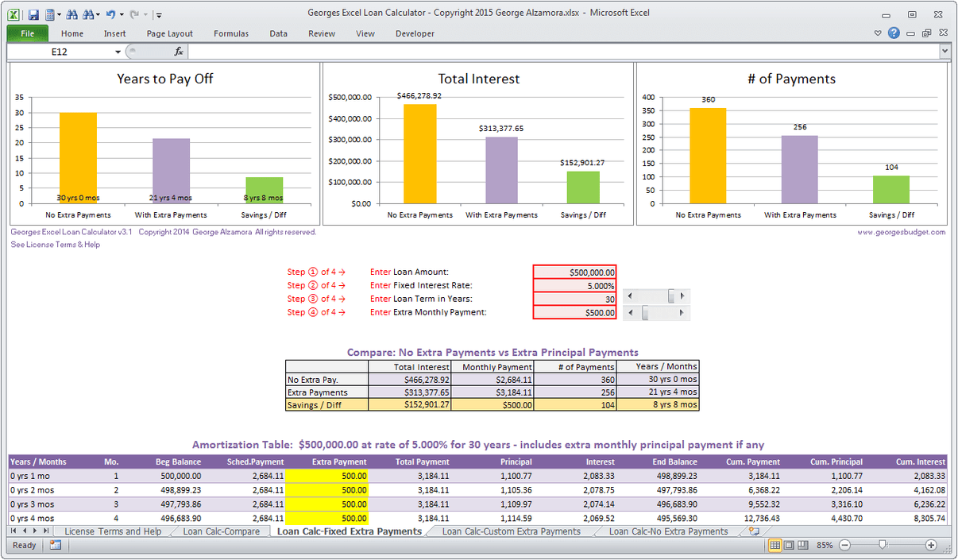Click the Save icon on Quick Access Toolbar
The image size is (958, 560).
click(x=33, y=14)
